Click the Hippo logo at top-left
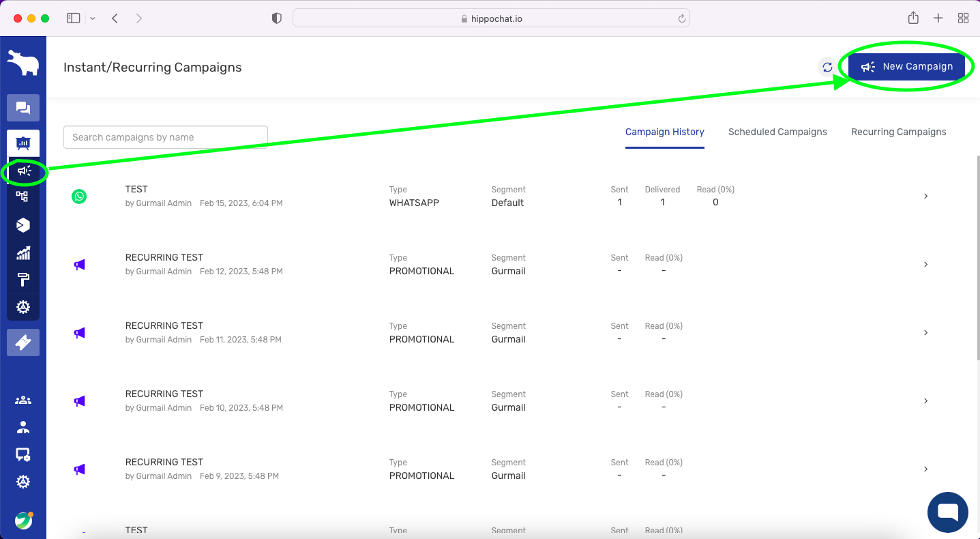 [23, 63]
